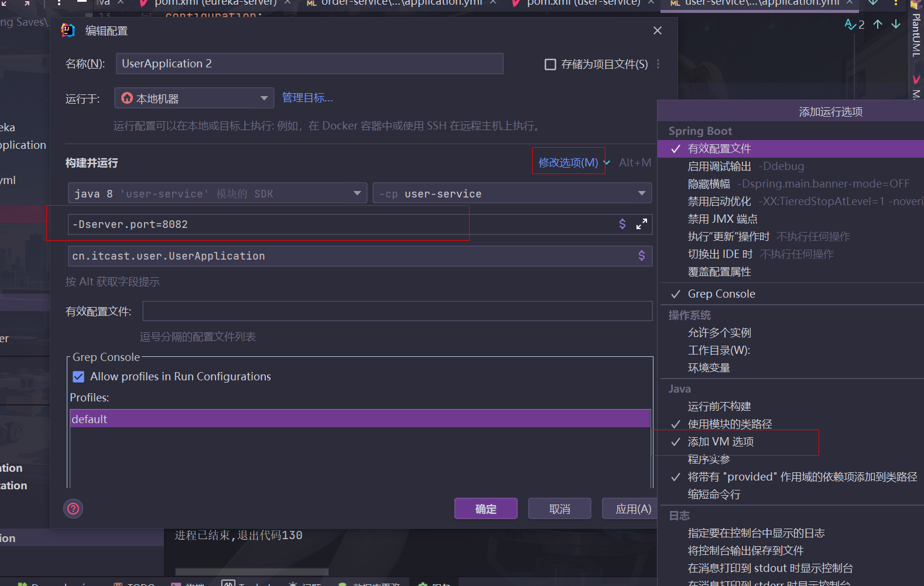This screenshot has width=924, height=586.
Task: Select 运行前不构建 option
Action: click(790, 407)
